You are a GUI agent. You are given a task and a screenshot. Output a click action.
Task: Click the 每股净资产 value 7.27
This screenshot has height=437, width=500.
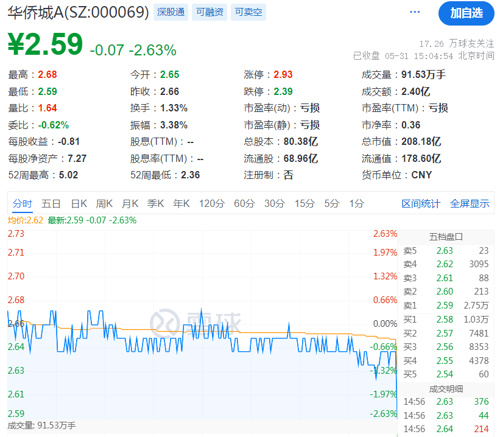tap(77, 158)
